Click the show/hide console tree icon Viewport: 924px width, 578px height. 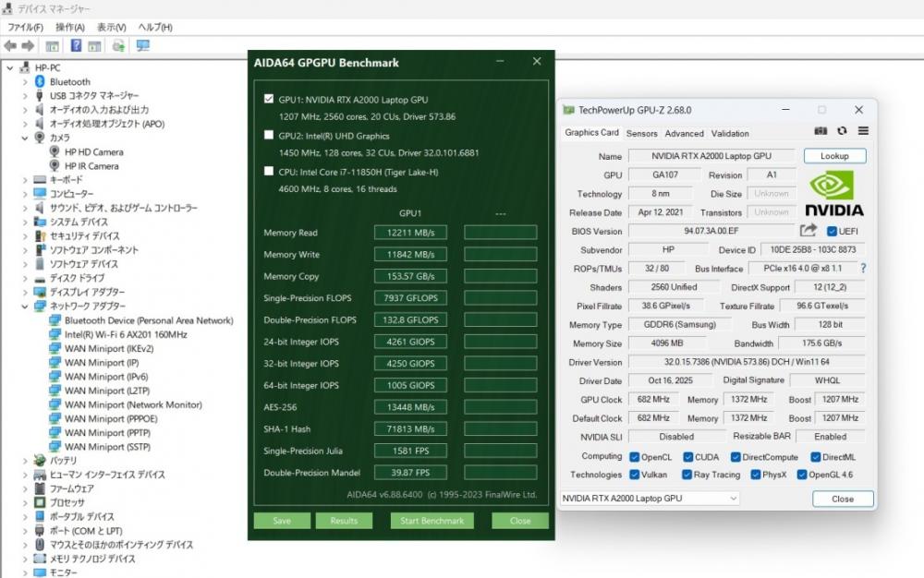pyautogui.click(x=53, y=45)
